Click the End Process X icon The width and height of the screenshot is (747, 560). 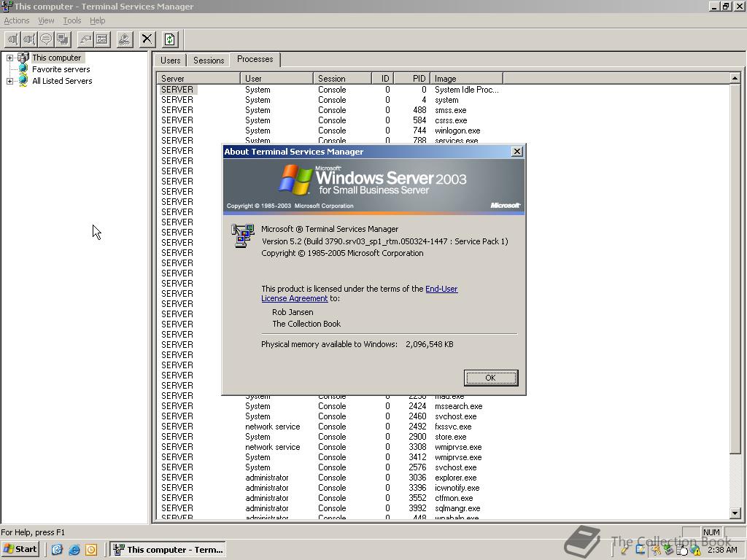click(x=147, y=39)
